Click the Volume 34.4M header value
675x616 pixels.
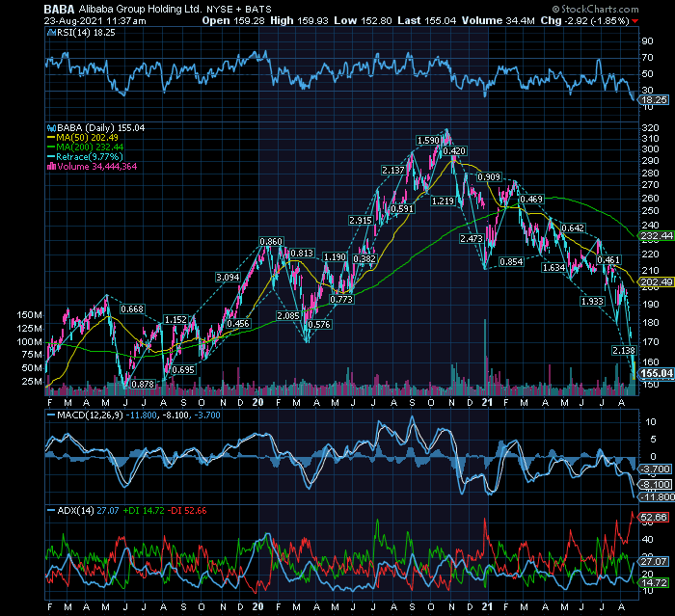[x=499, y=20]
